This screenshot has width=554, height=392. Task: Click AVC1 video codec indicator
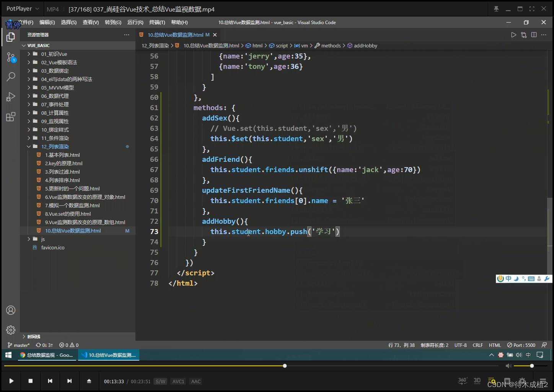[178, 381]
